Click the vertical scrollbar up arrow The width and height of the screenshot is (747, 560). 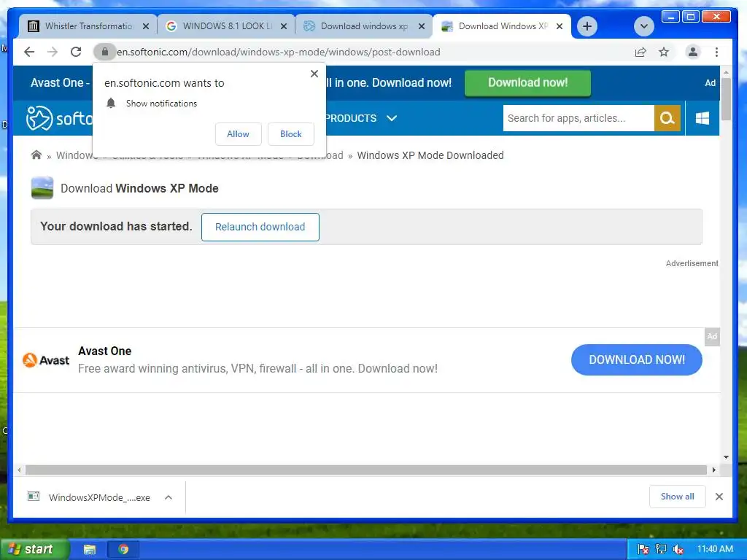[726, 72]
